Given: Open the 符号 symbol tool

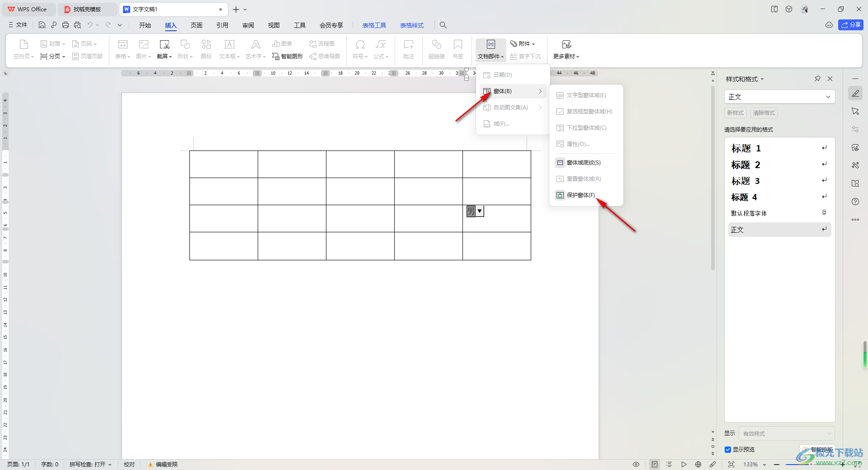Looking at the screenshot, I should pyautogui.click(x=360, y=50).
